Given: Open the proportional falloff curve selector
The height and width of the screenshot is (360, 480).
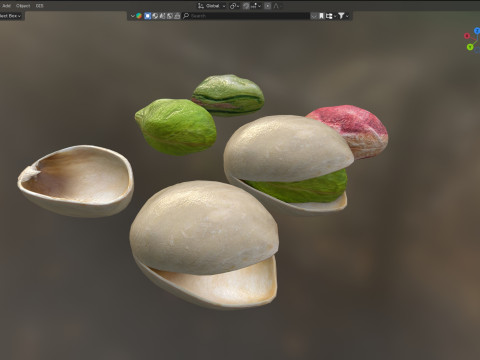Looking at the screenshot, I should pos(276,6).
